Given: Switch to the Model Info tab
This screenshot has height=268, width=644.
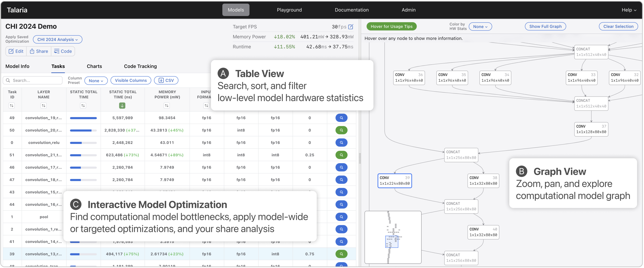Looking at the screenshot, I should tap(17, 66).
